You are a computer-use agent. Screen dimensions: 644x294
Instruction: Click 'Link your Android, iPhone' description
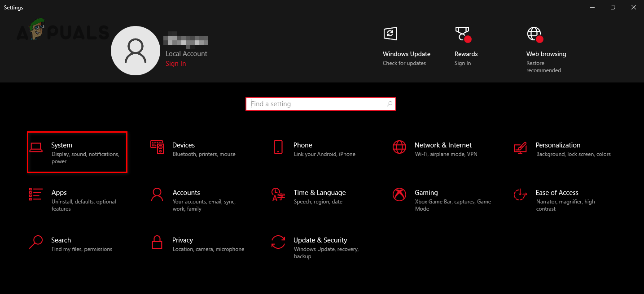(324, 154)
